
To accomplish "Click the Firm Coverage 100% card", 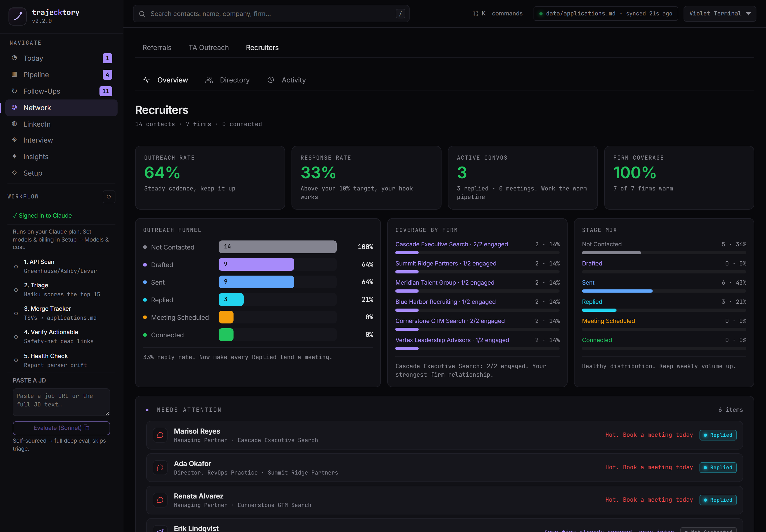I will point(679,178).
